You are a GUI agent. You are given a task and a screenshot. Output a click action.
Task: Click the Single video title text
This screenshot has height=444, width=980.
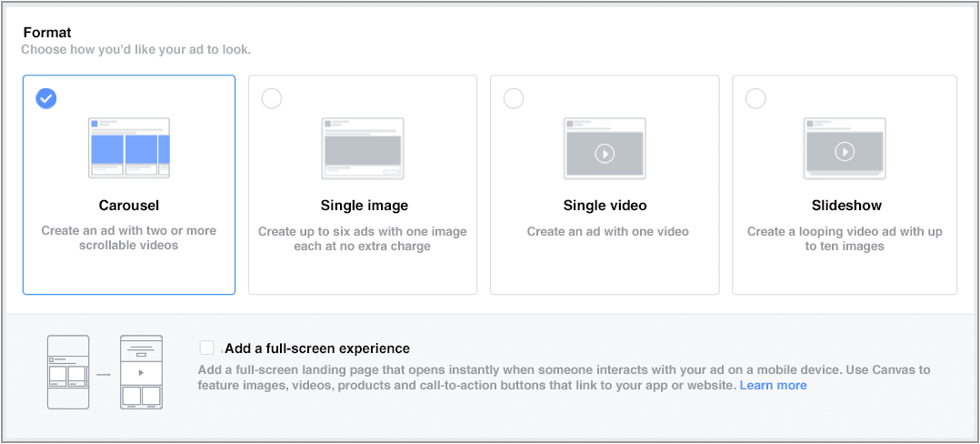605,205
